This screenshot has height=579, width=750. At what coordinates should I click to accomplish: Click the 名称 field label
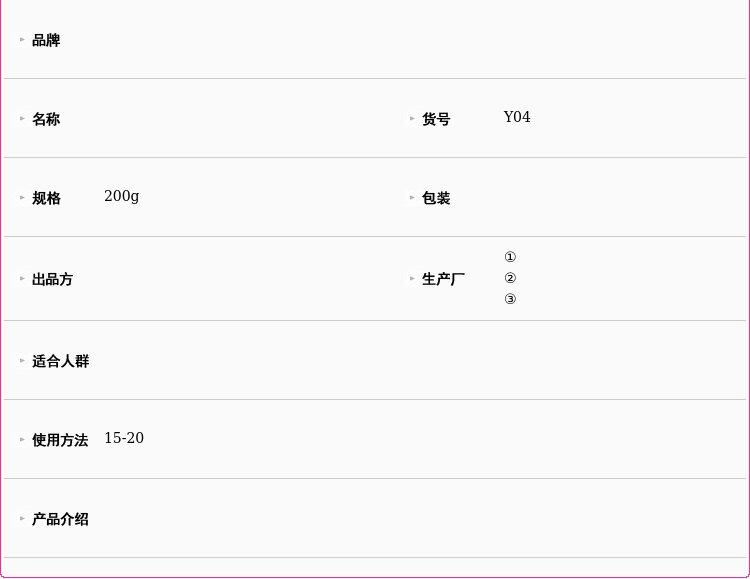click(x=46, y=119)
